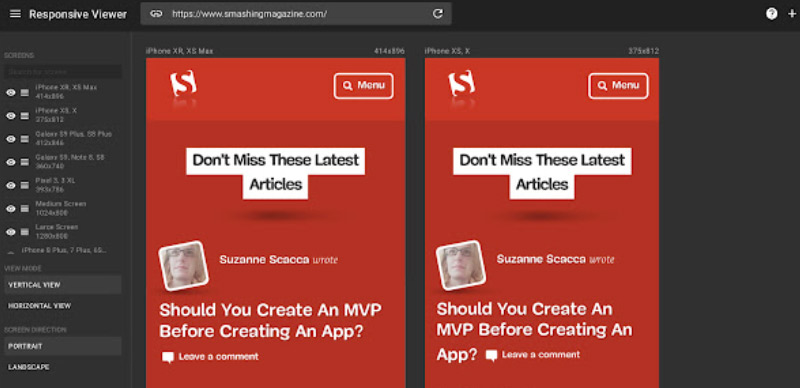
Task: Click the URL address field
Action: [x=296, y=14]
